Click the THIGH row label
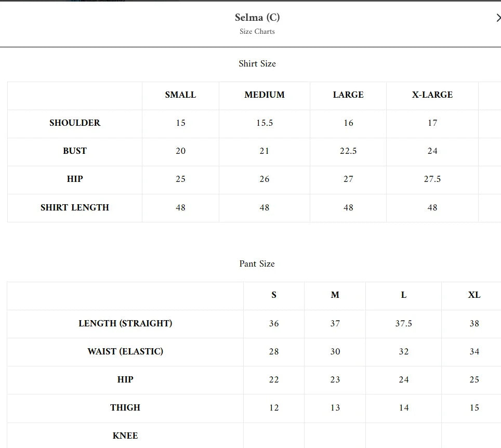 [x=125, y=407]
